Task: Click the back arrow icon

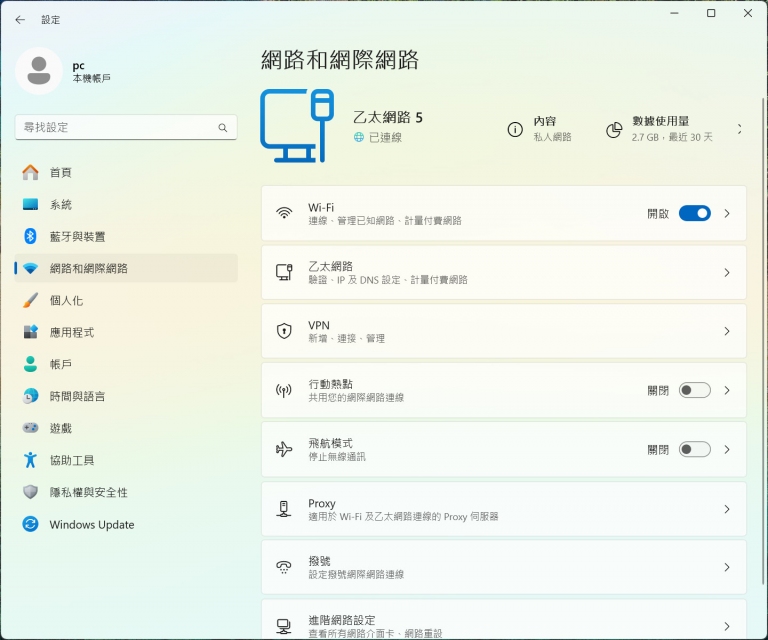Action: coord(20,20)
